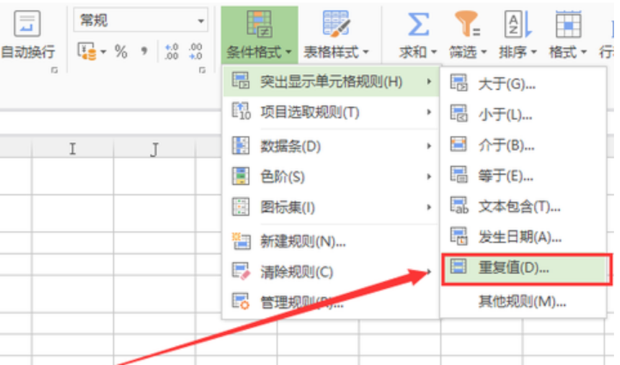Choose 清除规则(C) menu item
This screenshot has width=620, height=365.
click(331, 272)
